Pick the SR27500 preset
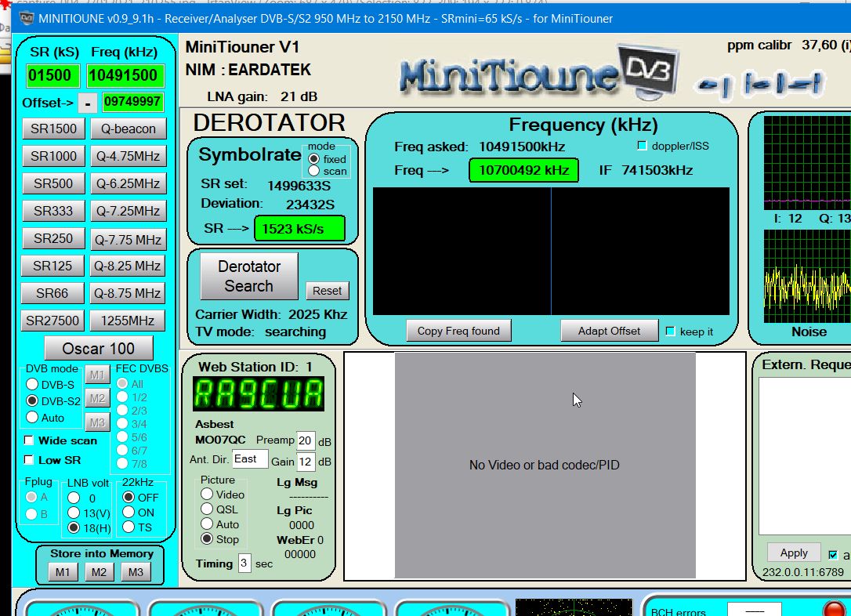Image resolution: width=851 pixels, height=616 pixels. (x=53, y=321)
